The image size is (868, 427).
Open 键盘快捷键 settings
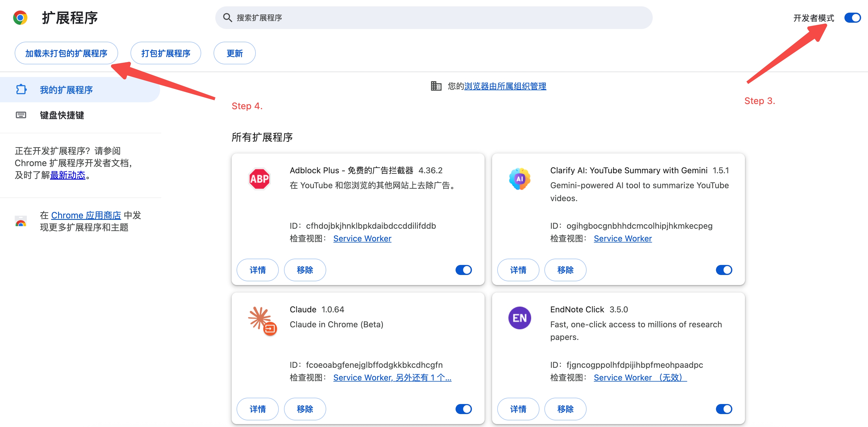(x=62, y=115)
